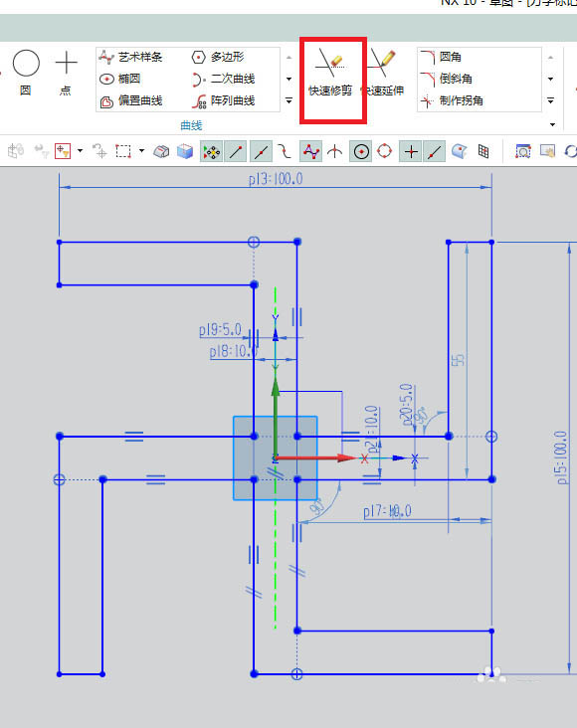
Task: Toggle the arc center snap option
Action: [x=361, y=151]
